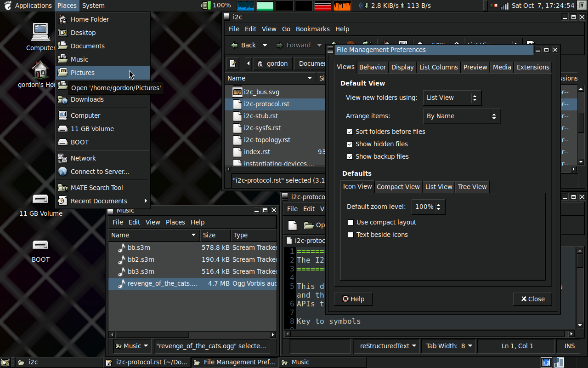Disable Sort folders before files

coord(350,132)
